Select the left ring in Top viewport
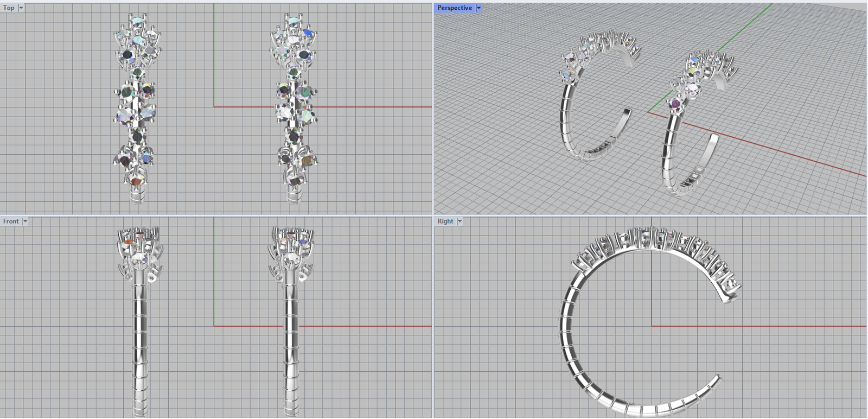This screenshot has height=419, width=868. pyautogui.click(x=136, y=109)
